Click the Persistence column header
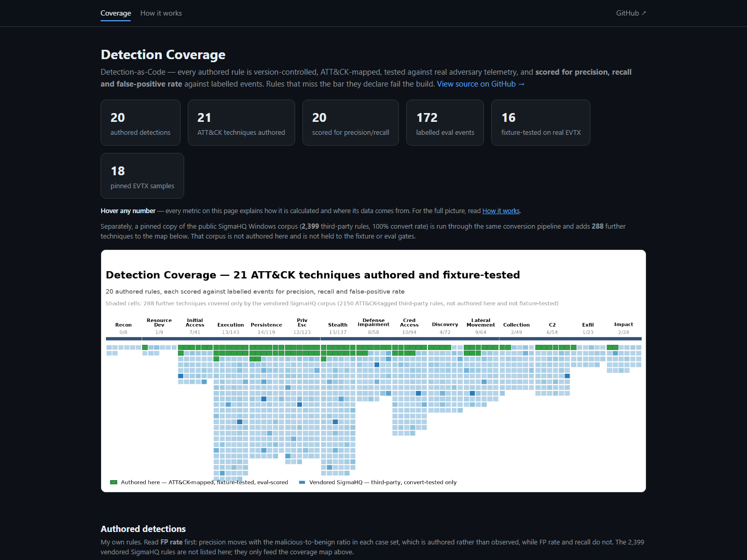This screenshot has width=747, height=560. (267, 325)
